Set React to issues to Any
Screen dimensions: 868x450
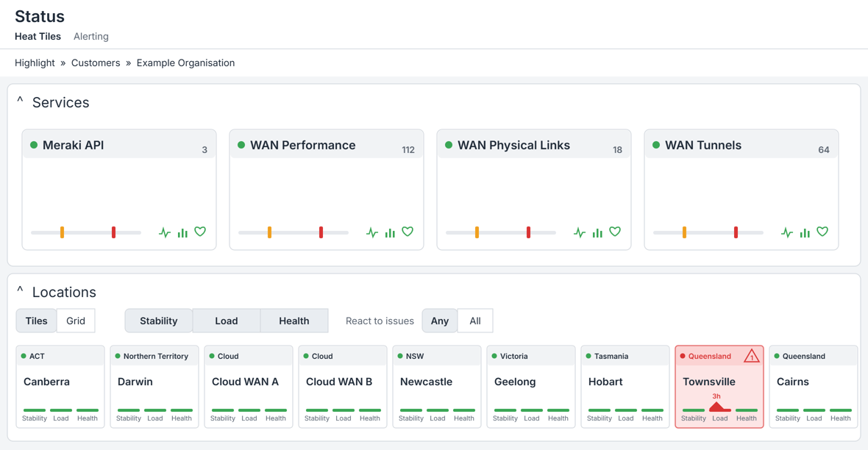click(x=440, y=321)
